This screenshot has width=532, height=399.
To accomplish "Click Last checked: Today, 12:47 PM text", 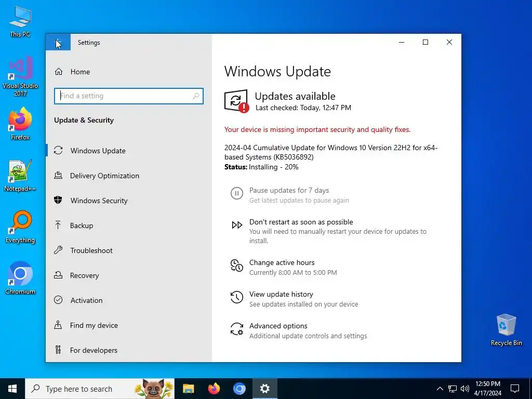I will [x=303, y=108].
